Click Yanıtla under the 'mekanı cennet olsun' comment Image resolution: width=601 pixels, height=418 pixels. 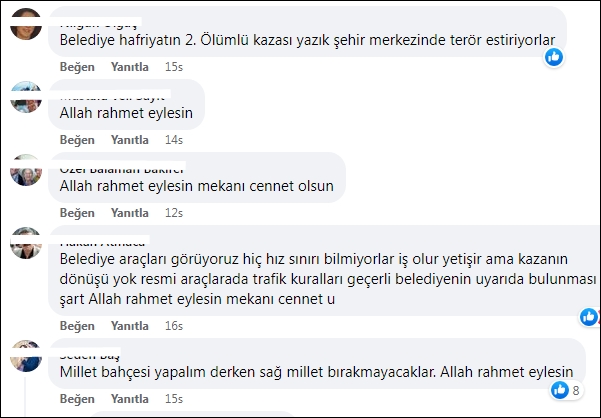(x=129, y=213)
